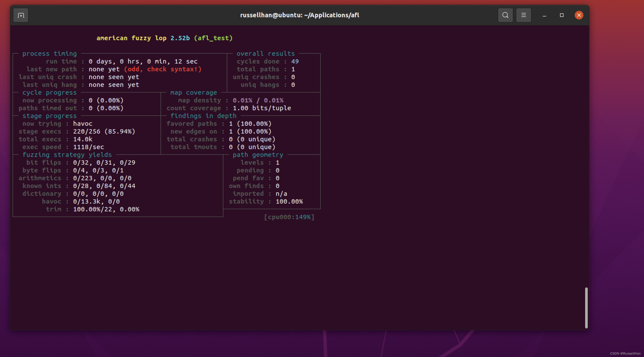Click the terminal scrollbar thumb

coord(586,308)
